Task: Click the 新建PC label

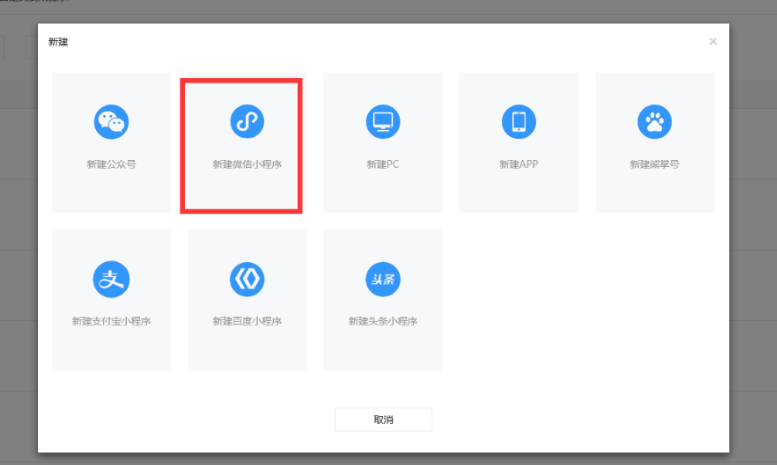Action: (x=383, y=164)
